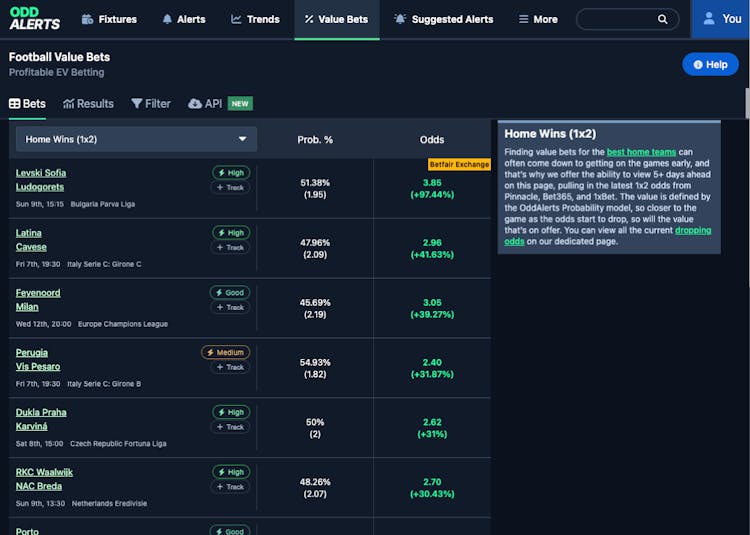Click Europe Champions League competition text
This screenshot has height=535, width=750.
click(123, 324)
